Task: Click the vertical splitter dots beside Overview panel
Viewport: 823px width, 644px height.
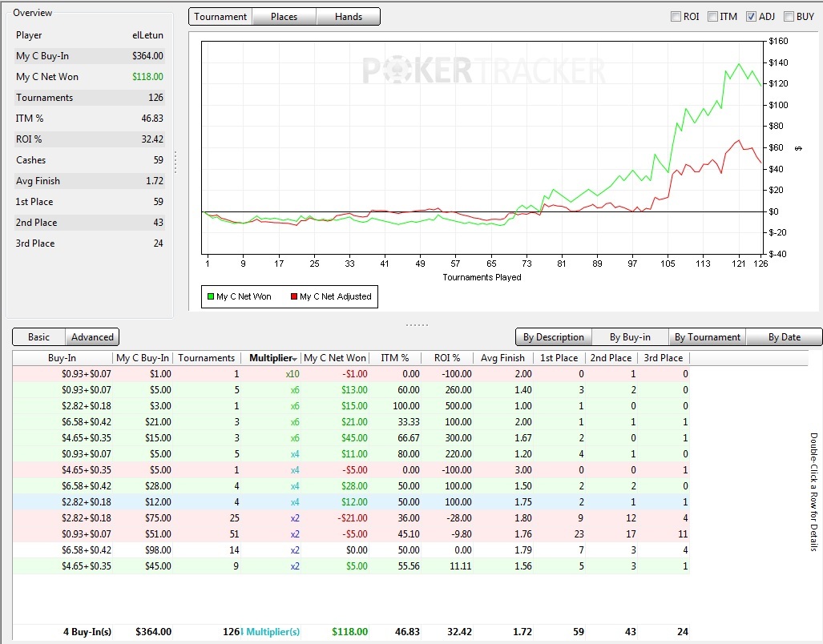Action: click(175, 163)
